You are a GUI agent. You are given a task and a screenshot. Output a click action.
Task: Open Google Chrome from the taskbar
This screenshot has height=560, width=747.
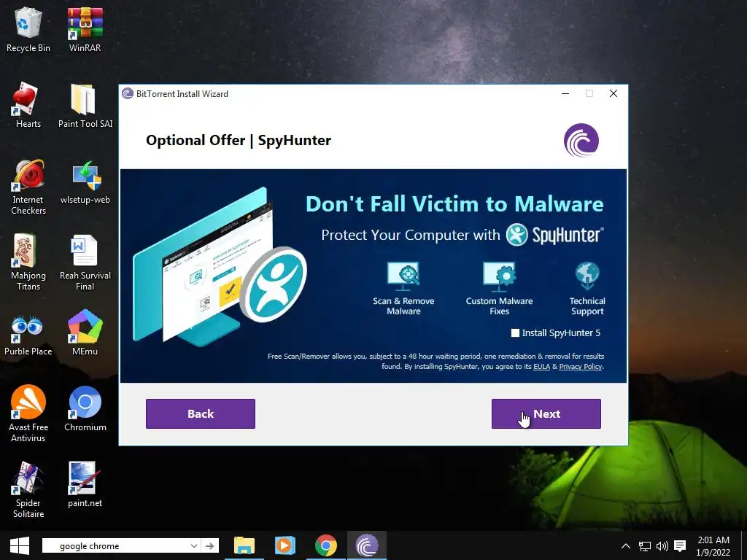(x=326, y=545)
